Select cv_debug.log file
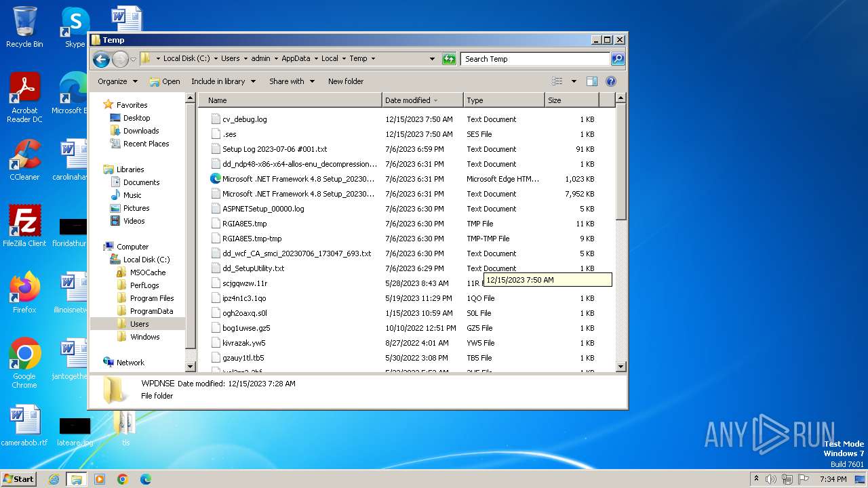The width and height of the screenshot is (868, 488). (x=244, y=119)
